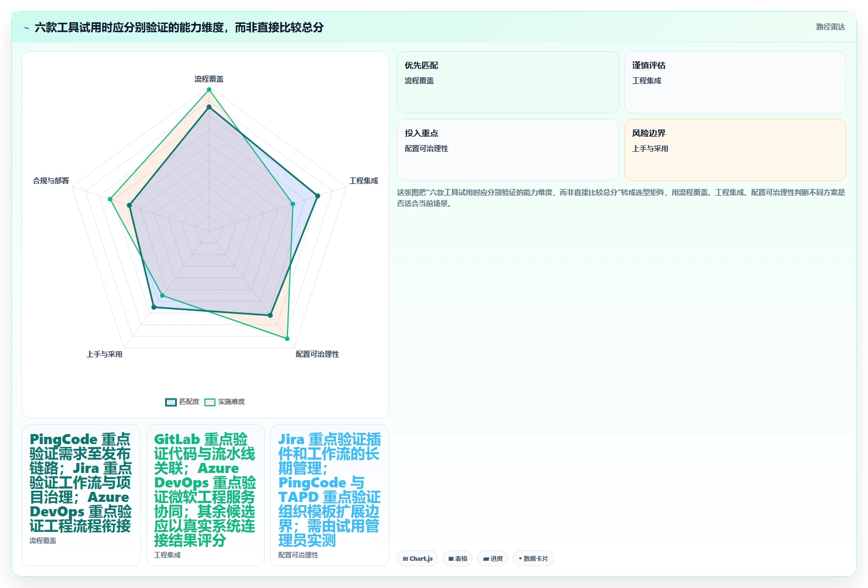Click the 优先匹配 card heading

(421, 66)
